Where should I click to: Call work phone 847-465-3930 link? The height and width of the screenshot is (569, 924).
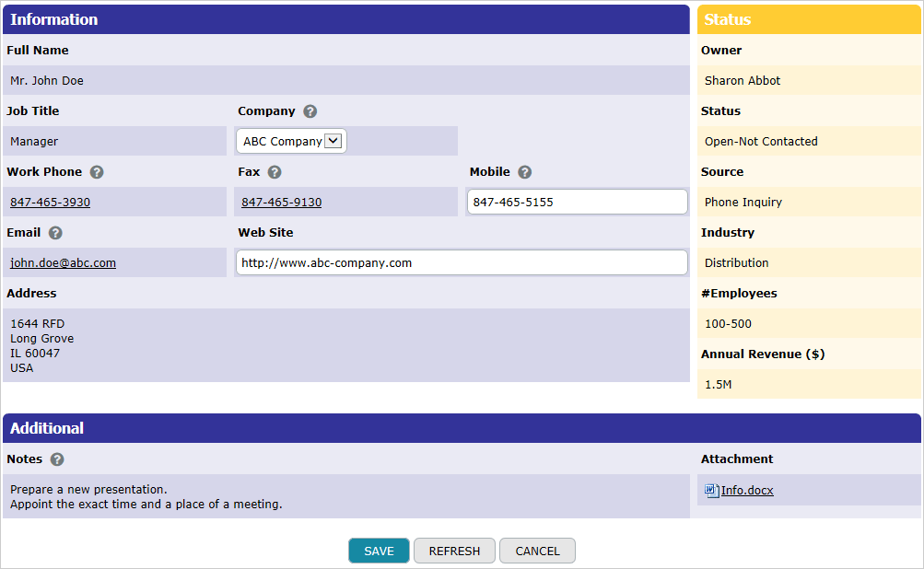[50, 202]
